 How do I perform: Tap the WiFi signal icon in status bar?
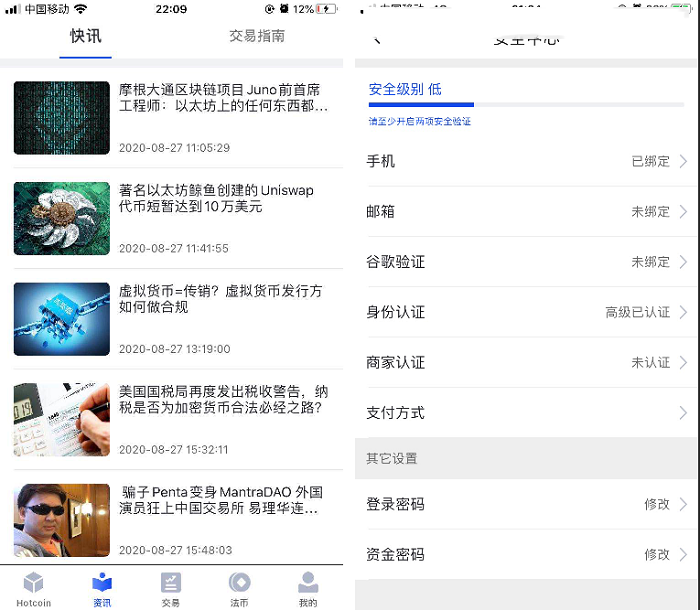pyautogui.click(x=80, y=9)
